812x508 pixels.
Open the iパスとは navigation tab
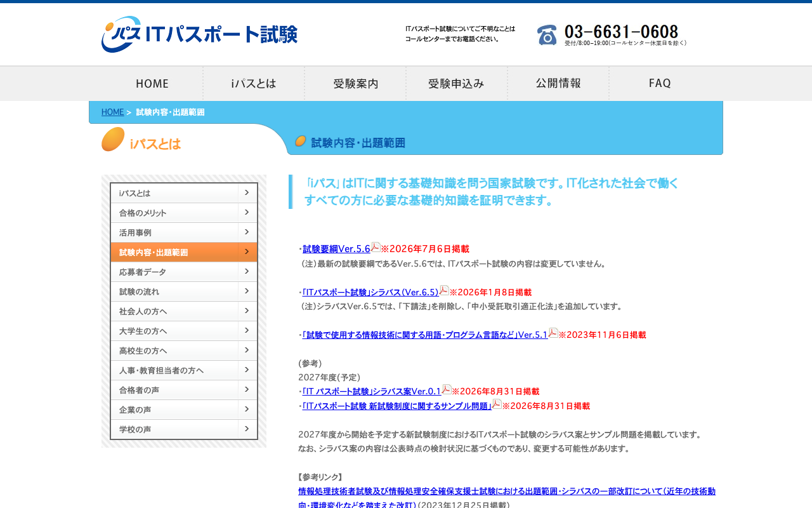pos(254,83)
